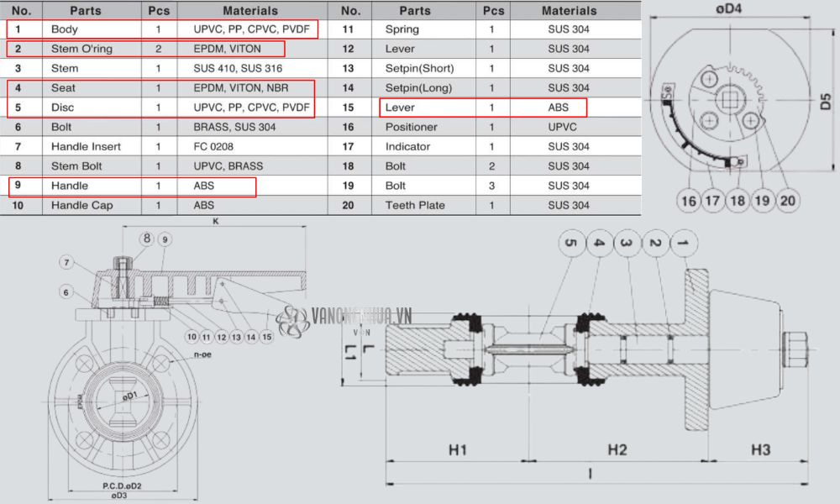Click the "Teeth Plate" parts cell
Viewport: 840px width, 504px height.
pyautogui.click(x=415, y=206)
